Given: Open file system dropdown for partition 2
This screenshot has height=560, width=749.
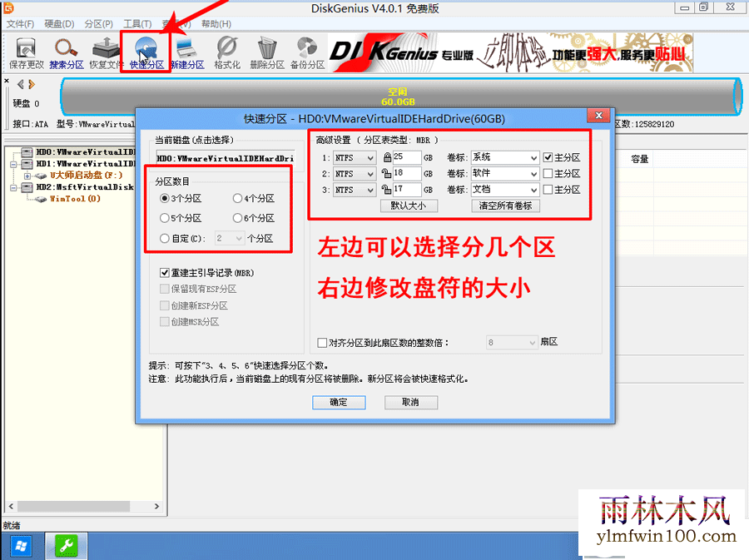Looking at the screenshot, I should (x=355, y=174).
